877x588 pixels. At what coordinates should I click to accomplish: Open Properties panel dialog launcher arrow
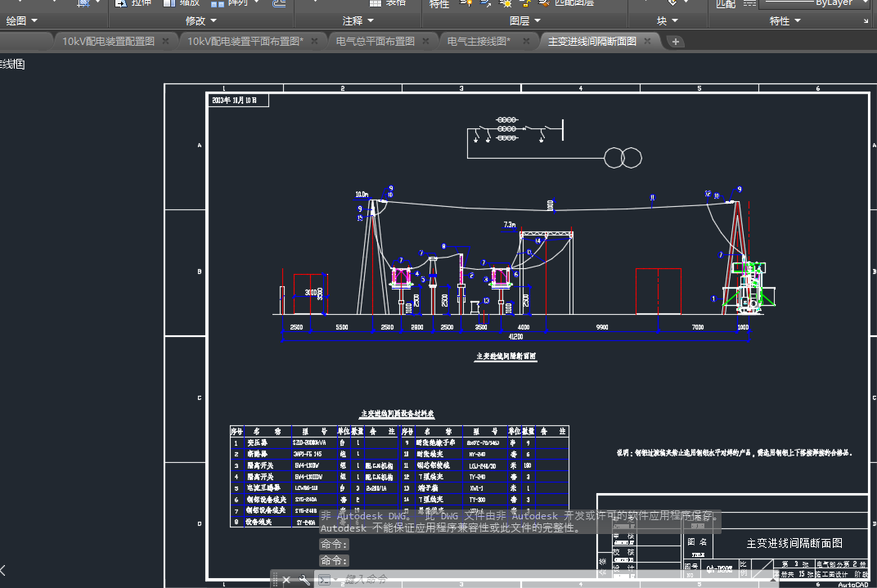(x=866, y=21)
